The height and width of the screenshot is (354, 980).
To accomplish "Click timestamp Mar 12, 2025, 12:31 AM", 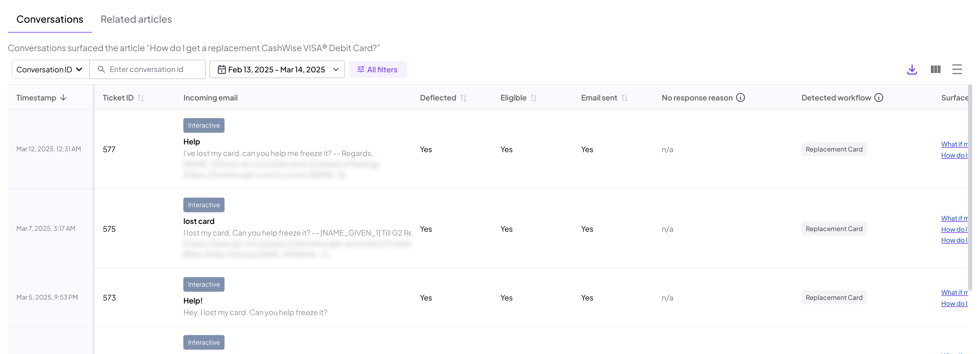I will pyautogui.click(x=49, y=149).
